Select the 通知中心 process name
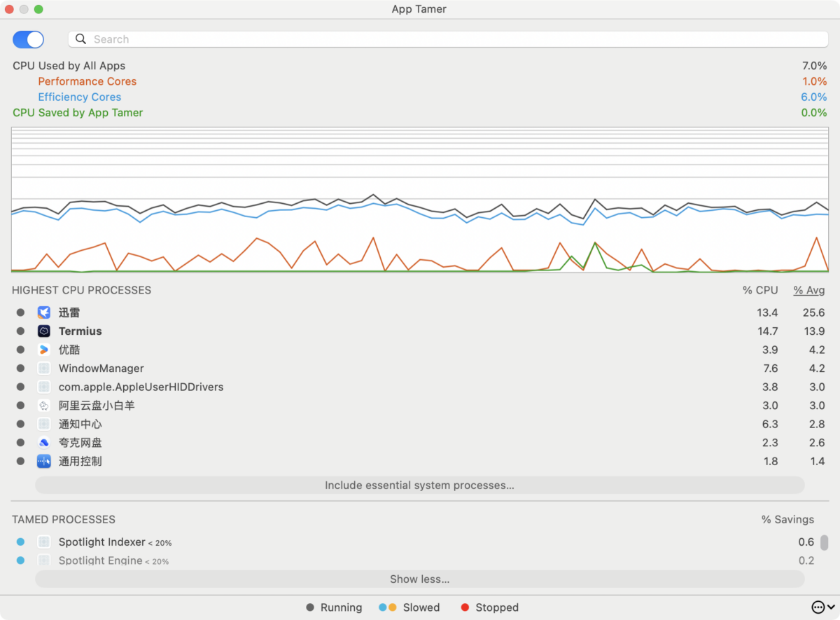The image size is (840, 620). [80, 424]
